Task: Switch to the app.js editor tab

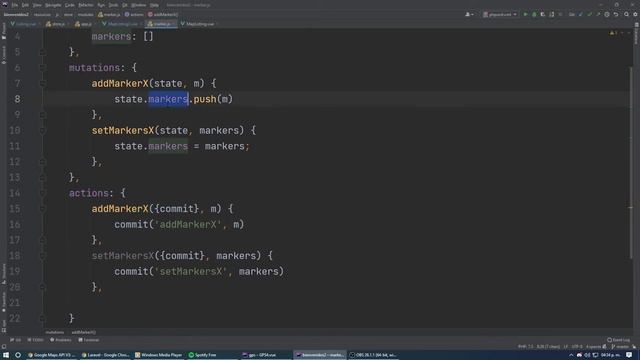Action: [84, 24]
